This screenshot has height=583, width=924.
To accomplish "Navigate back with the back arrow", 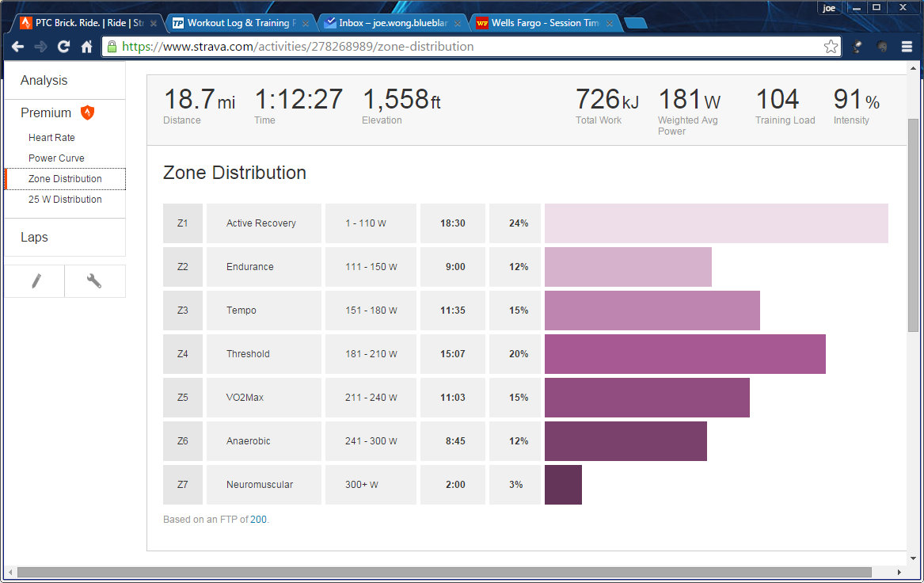I will [x=17, y=47].
